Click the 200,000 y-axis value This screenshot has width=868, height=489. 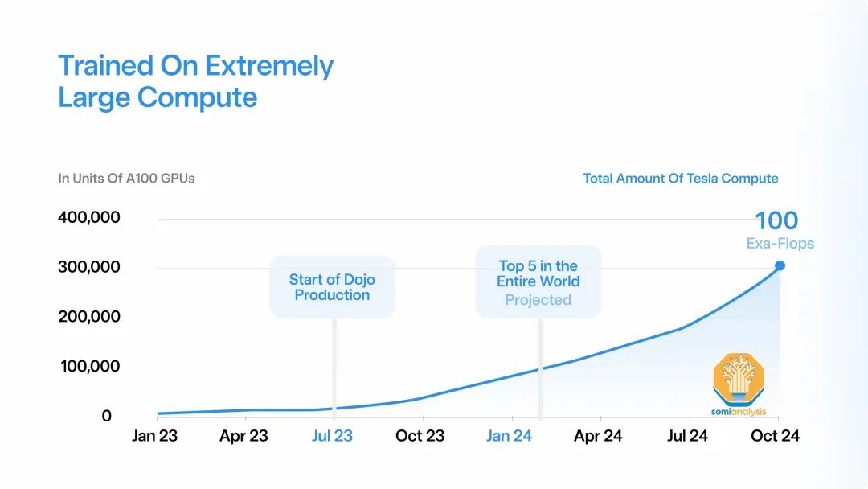point(89,317)
